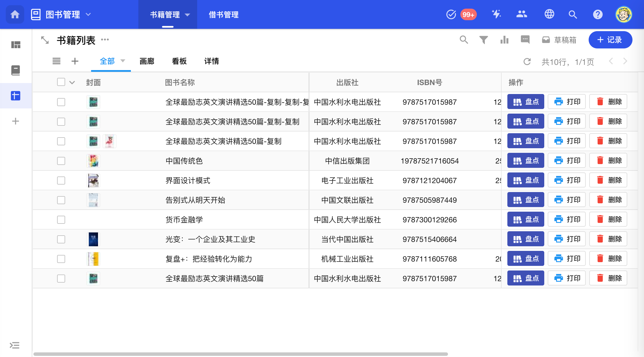644x357 pixels.
Task: Select the checkbox for 货币金融学 row
Action: point(61,220)
